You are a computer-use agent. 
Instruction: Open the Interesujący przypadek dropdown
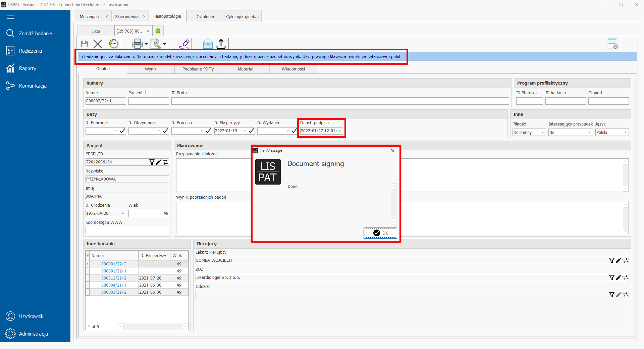[x=589, y=133]
